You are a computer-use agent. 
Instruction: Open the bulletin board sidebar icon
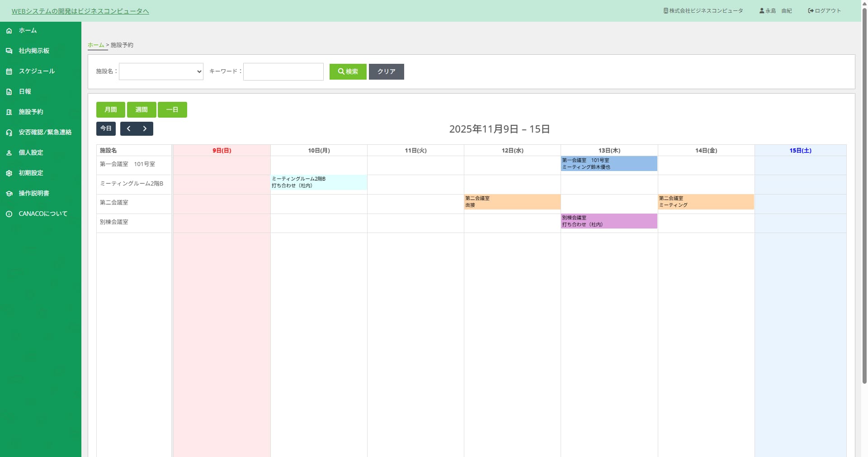9,51
